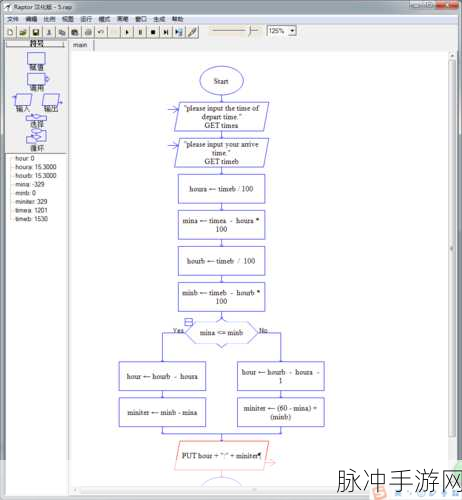
Task: Save the flowchart with the floppy-disk icon
Action: [x=36, y=32]
